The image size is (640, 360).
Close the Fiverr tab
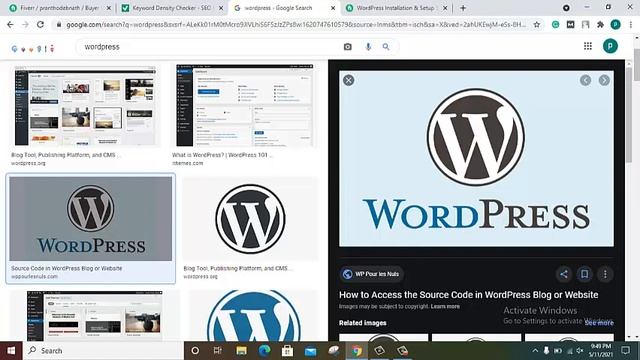click(x=109, y=8)
